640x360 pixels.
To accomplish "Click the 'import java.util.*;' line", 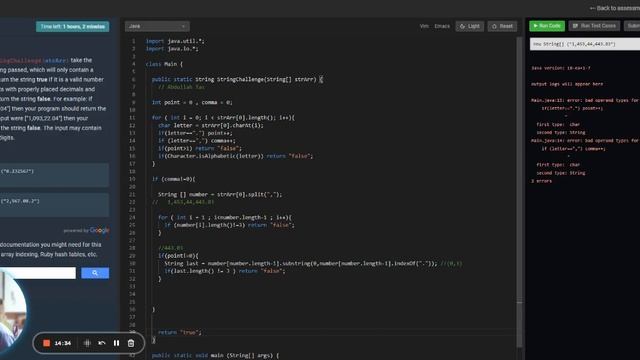I will (x=175, y=41).
